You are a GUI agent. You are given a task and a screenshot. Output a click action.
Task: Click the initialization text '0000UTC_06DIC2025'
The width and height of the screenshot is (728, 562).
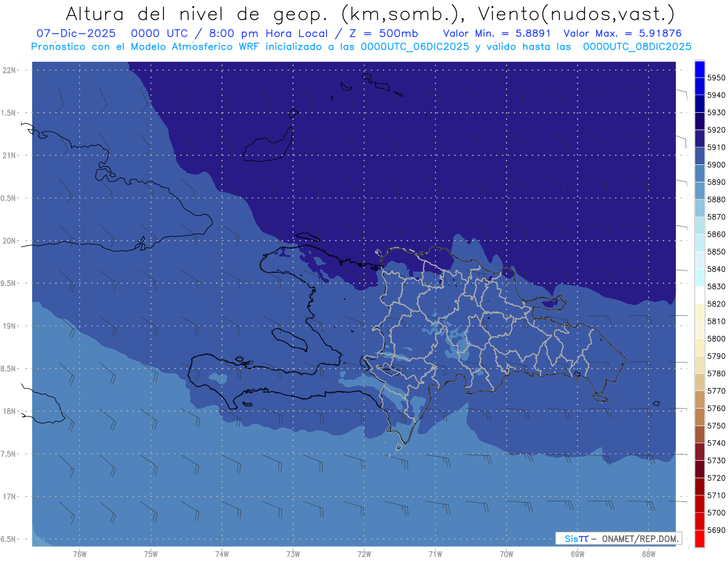click(x=414, y=47)
